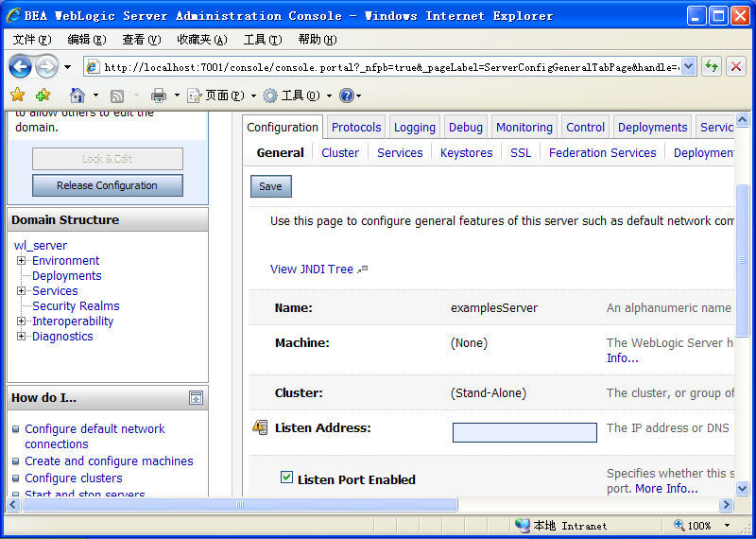Minimize the How do I panel icon
This screenshot has width=756, height=539.
[x=196, y=398]
